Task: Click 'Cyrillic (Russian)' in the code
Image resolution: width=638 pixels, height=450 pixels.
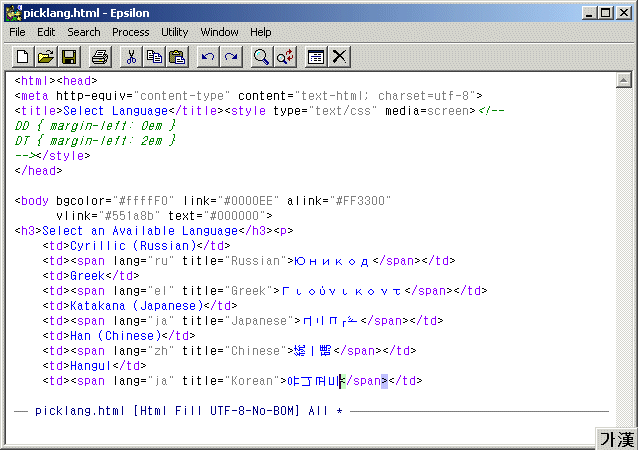Action: pyautogui.click(x=133, y=246)
